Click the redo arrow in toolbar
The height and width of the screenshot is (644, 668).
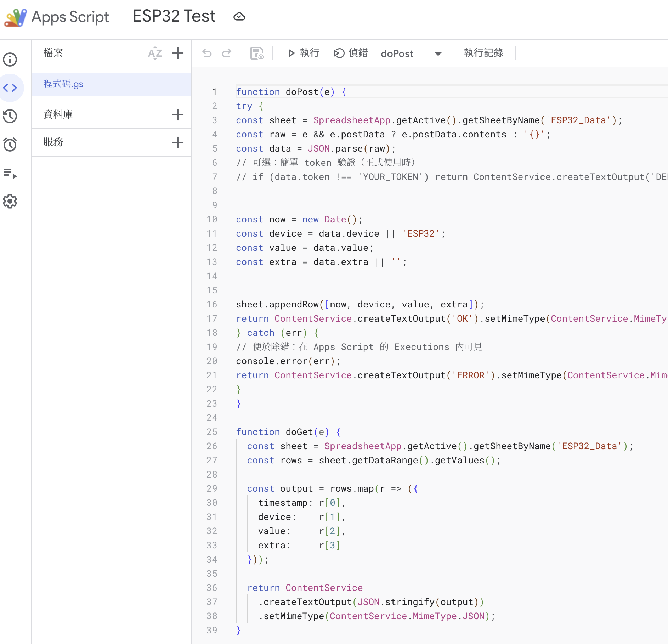pyautogui.click(x=227, y=53)
